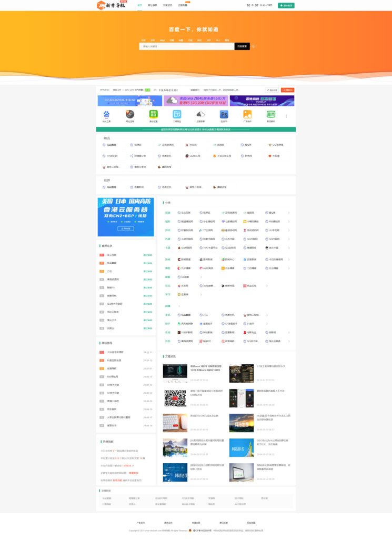Open the Baidu paw icon shortcut

click(x=106, y=114)
